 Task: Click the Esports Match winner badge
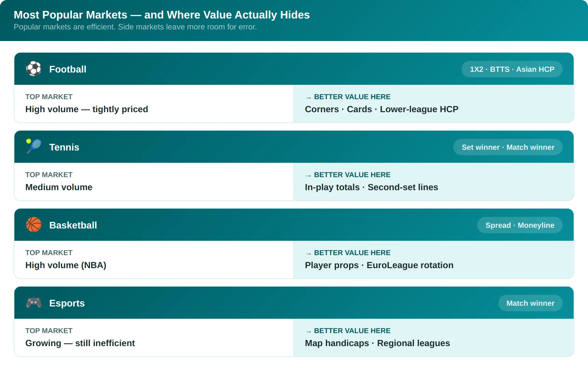(x=530, y=303)
